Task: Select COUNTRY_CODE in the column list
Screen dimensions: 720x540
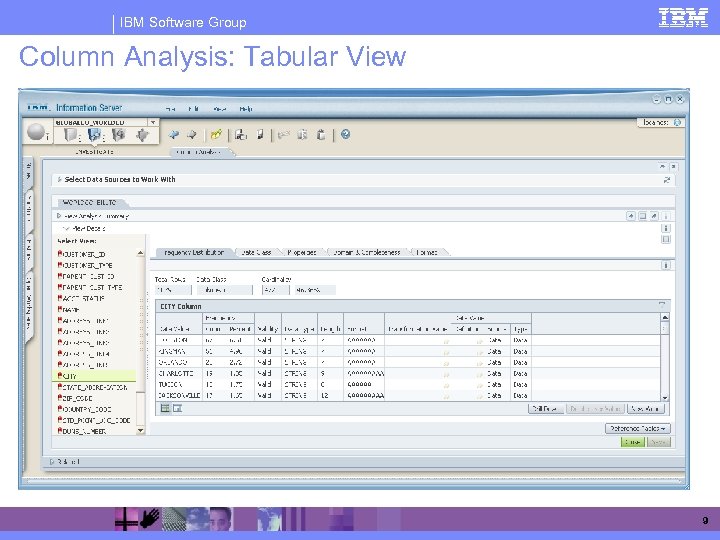Action: [84, 409]
